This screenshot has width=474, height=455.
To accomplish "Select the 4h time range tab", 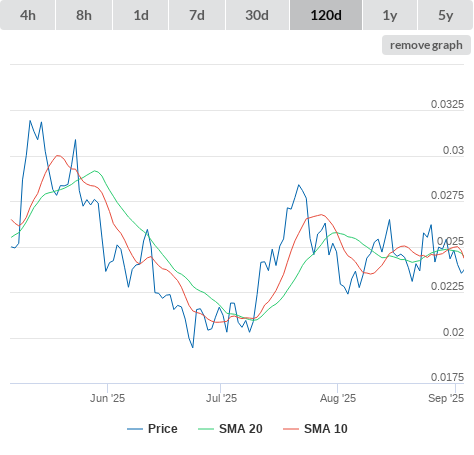I will pyautogui.click(x=28, y=15).
